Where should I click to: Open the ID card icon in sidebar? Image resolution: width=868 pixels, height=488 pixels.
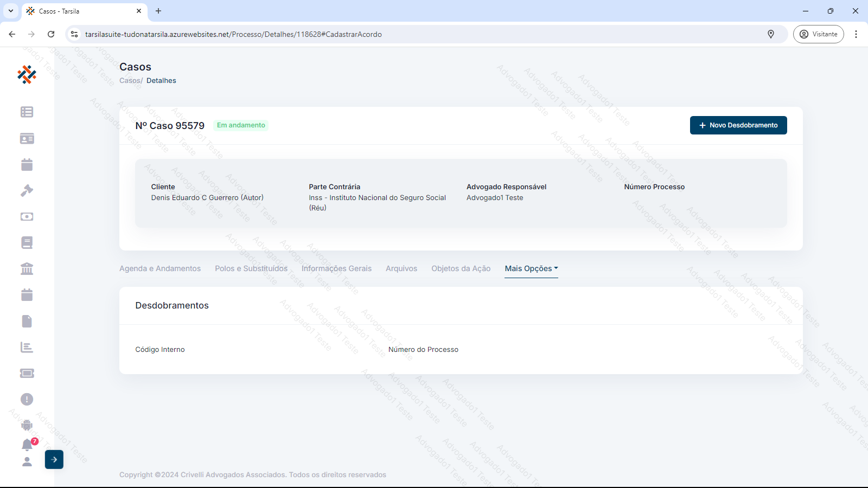27,139
